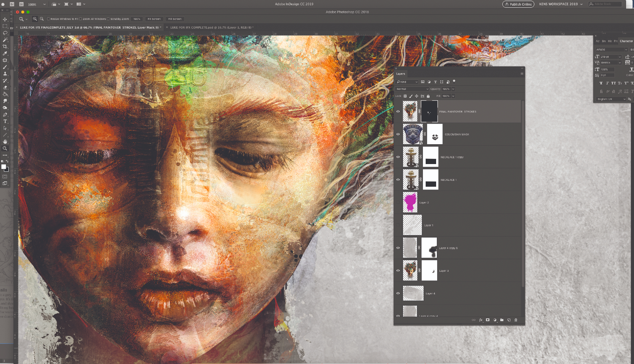Image resolution: width=634 pixels, height=364 pixels.
Task: Delete layer trash icon
Action: (x=516, y=320)
